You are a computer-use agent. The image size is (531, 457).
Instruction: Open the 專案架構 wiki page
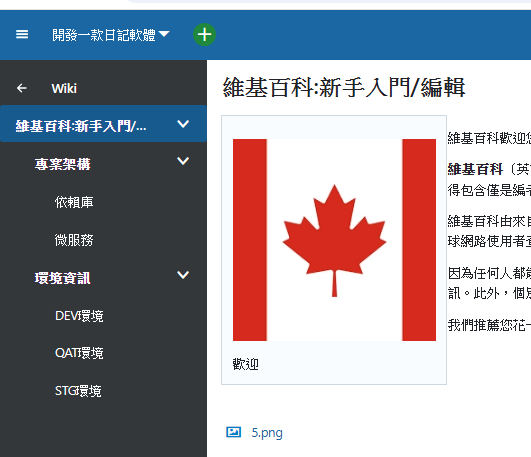click(63, 164)
